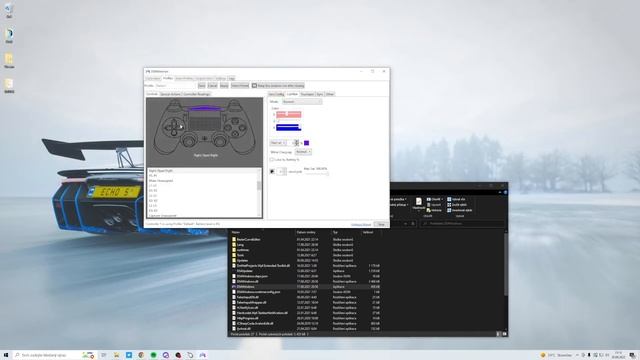640x360 pixels.
Task: Open the Log tab in DS4Windows
Action: pyautogui.click(x=231, y=78)
